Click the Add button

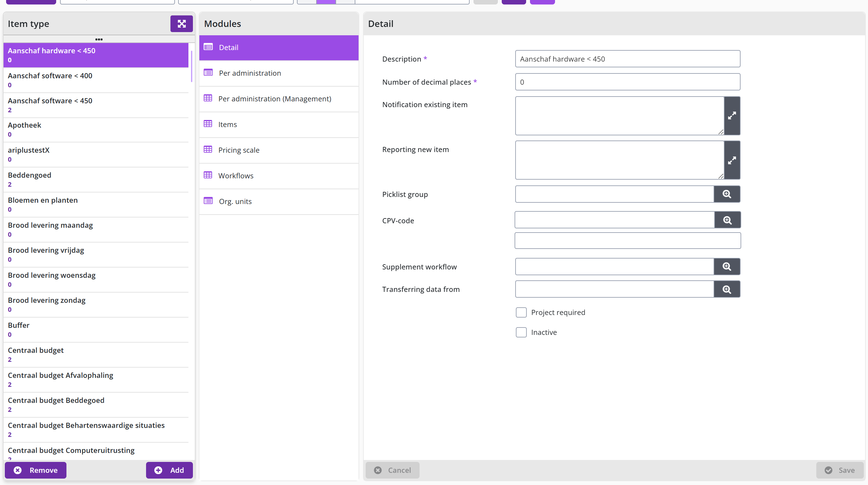(169, 470)
